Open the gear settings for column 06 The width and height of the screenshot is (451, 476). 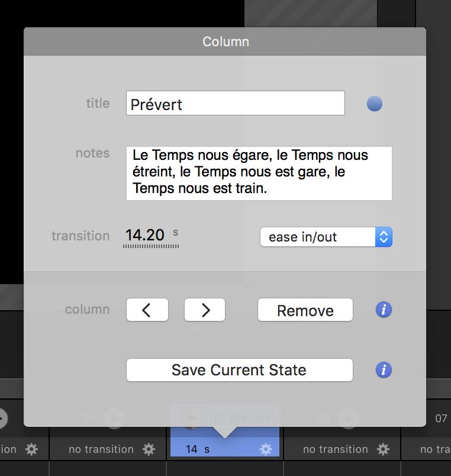click(383, 449)
